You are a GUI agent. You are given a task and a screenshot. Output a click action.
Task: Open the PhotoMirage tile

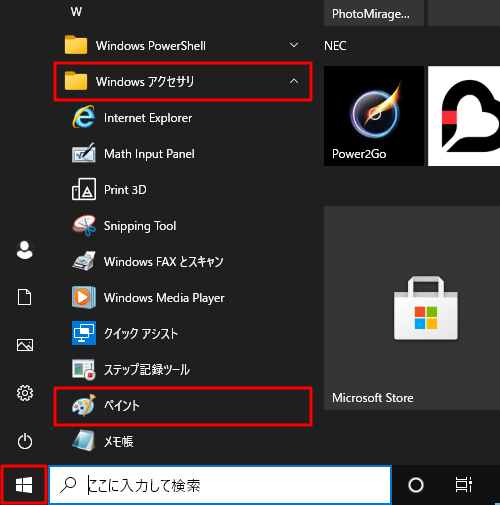point(374,13)
